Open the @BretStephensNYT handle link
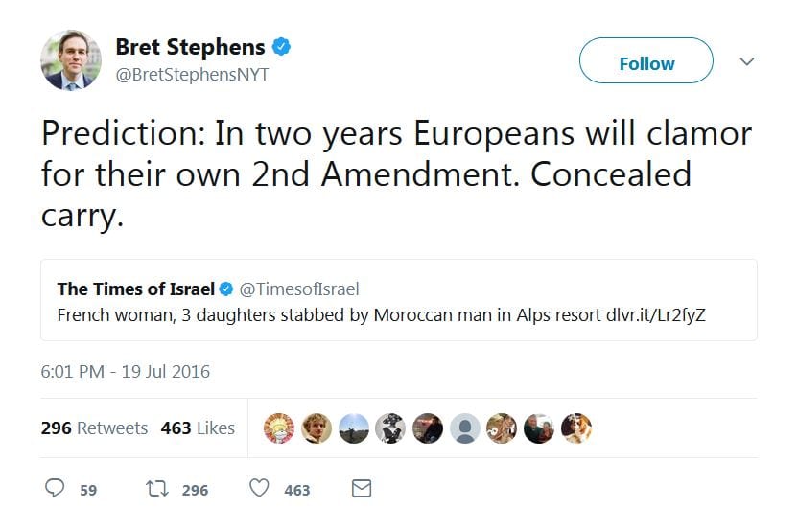The height and width of the screenshot is (532, 798). pos(192,74)
